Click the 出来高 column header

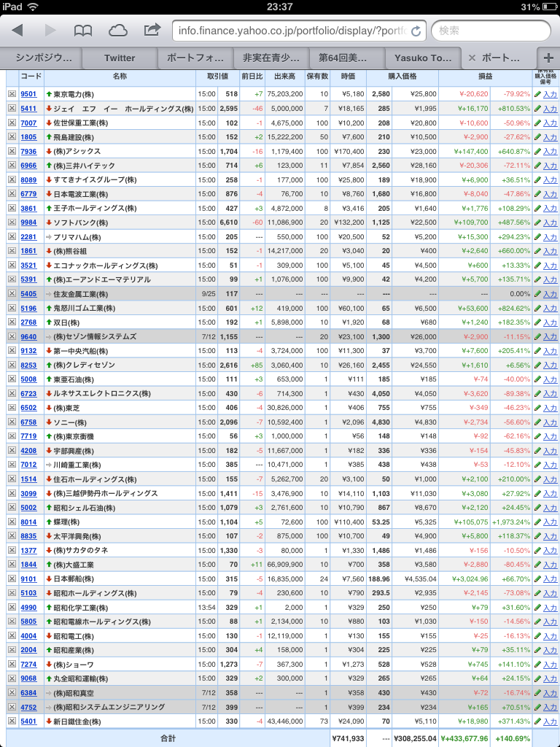pos(285,76)
